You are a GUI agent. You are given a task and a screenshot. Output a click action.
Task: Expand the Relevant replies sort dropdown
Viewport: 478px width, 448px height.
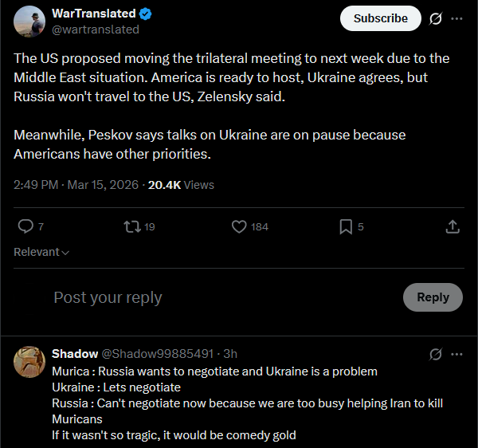tap(41, 252)
